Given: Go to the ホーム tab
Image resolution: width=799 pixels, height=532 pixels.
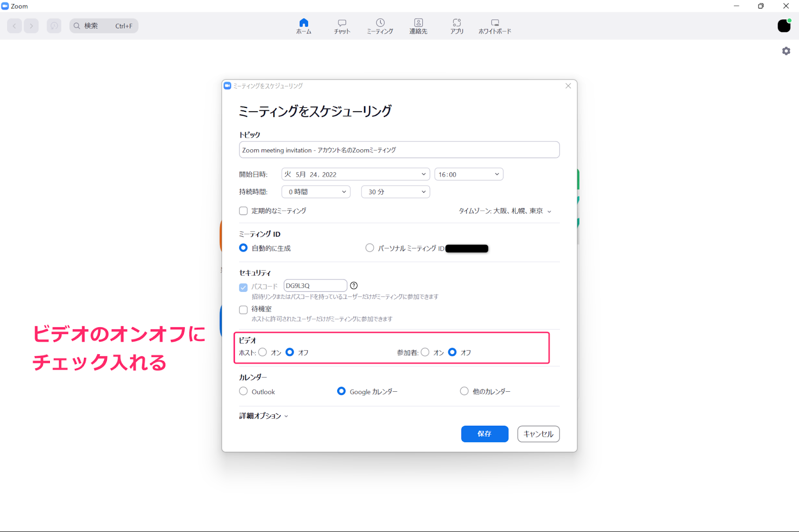Looking at the screenshot, I should pyautogui.click(x=304, y=26).
